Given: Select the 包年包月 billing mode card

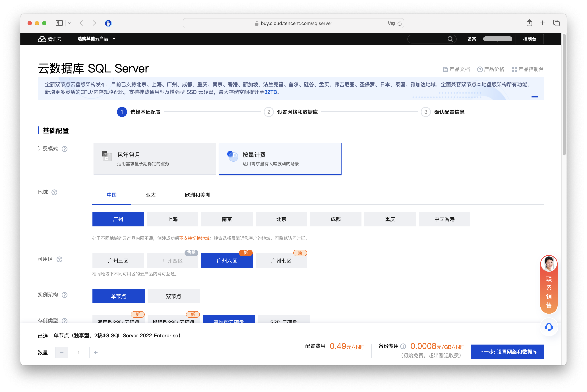Looking at the screenshot, I should (155, 159).
